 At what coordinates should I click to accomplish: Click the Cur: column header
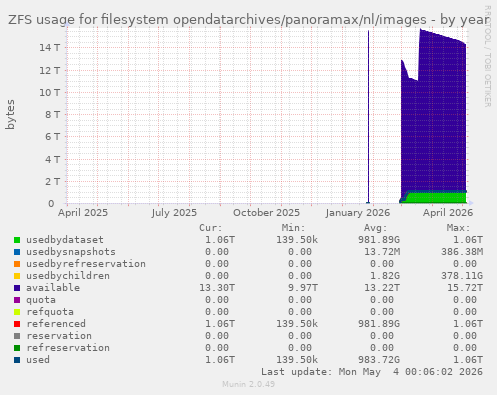pyautogui.click(x=211, y=228)
